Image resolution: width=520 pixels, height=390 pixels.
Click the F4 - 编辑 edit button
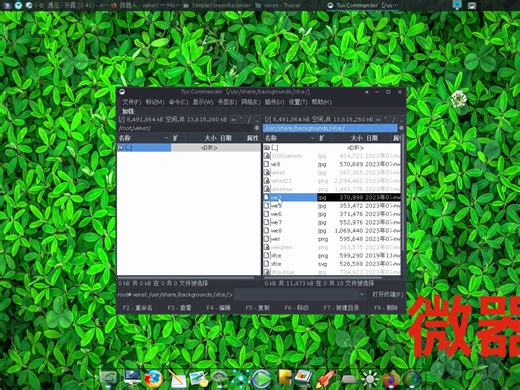tap(218, 308)
